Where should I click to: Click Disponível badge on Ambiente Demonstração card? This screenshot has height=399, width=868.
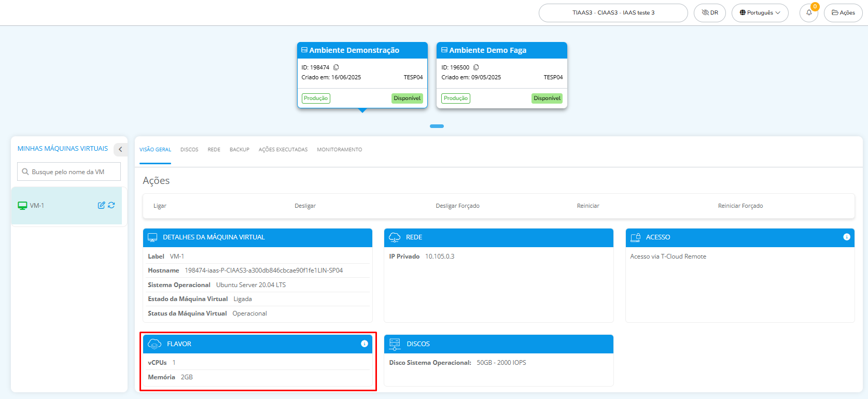pos(407,98)
